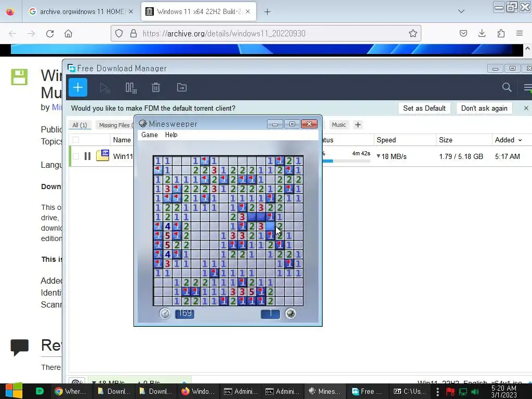532x399 pixels.
Task: Save page to Pocket
Action: click(463, 33)
